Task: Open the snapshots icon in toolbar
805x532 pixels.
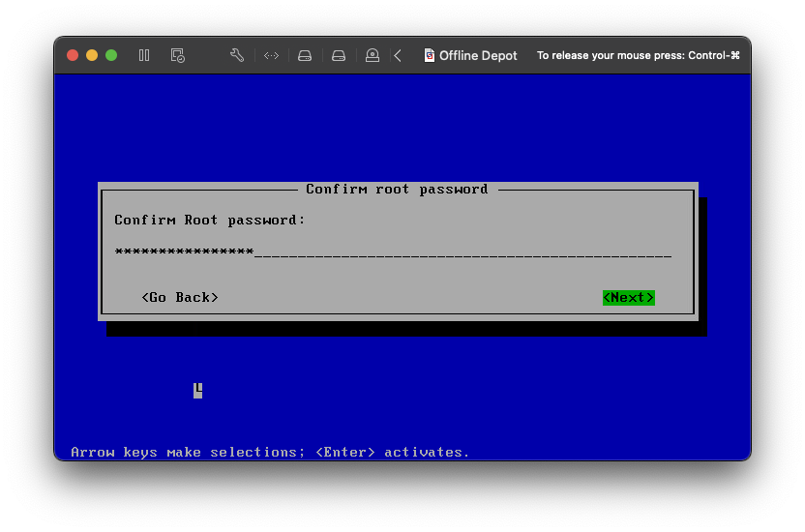Action: (177, 55)
